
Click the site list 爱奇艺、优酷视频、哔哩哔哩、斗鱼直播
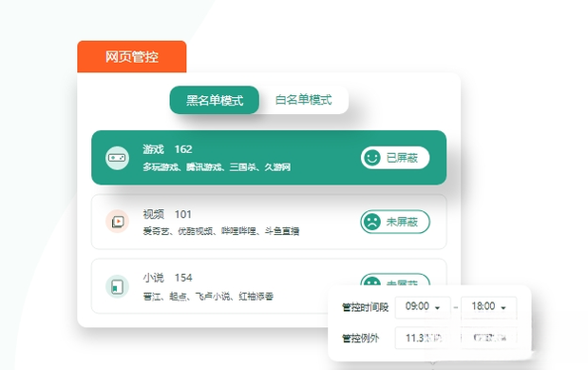point(221,231)
